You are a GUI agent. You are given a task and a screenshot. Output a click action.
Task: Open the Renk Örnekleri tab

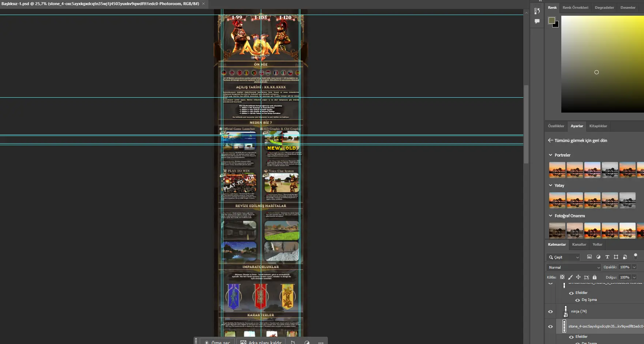pyautogui.click(x=575, y=8)
